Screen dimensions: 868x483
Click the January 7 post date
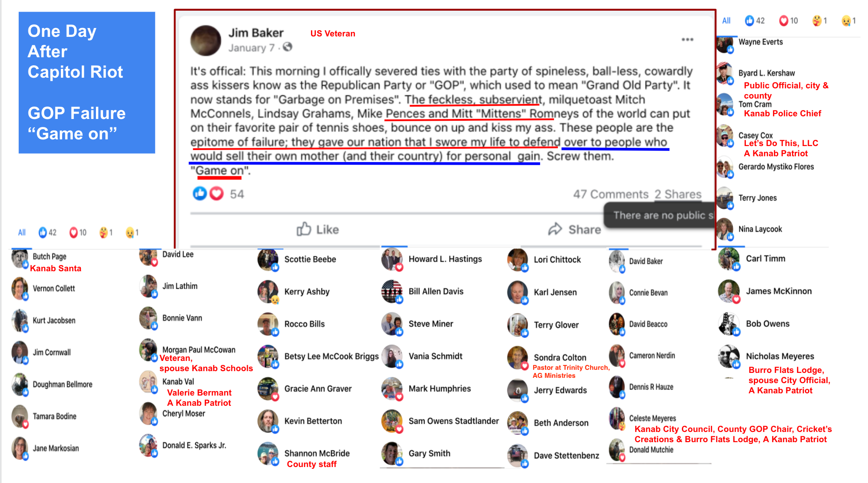point(251,48)
